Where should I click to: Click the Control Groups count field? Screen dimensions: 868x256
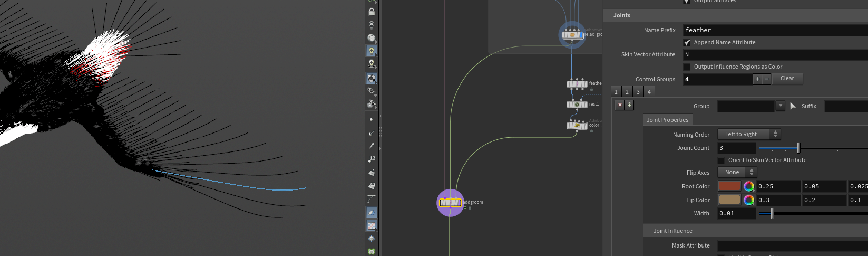718,79
